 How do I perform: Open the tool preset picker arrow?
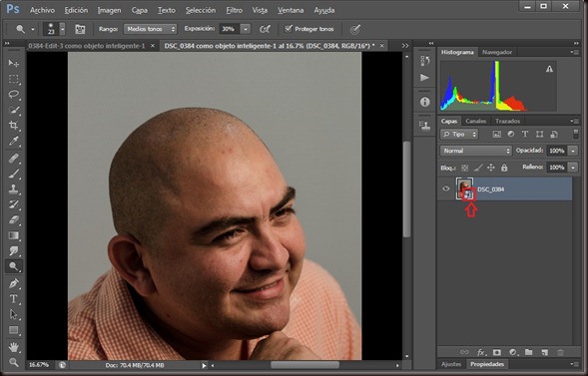(33, 29)
